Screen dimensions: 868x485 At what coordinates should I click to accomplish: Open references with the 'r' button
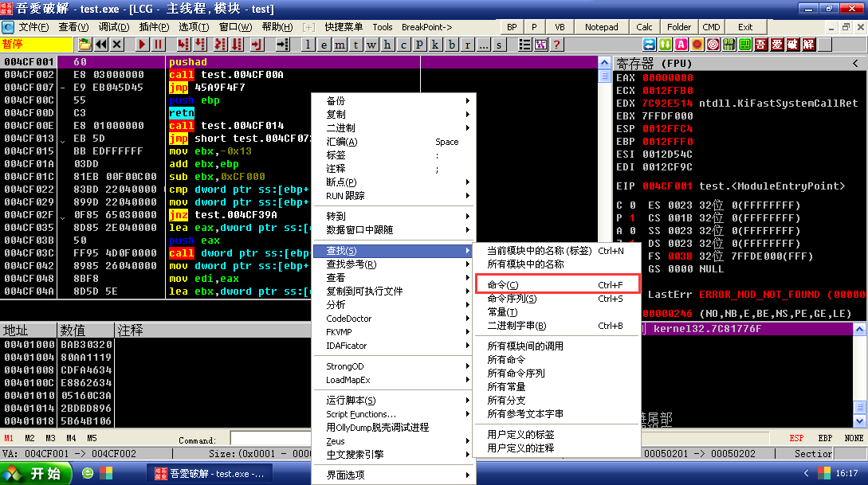(468, 45)
